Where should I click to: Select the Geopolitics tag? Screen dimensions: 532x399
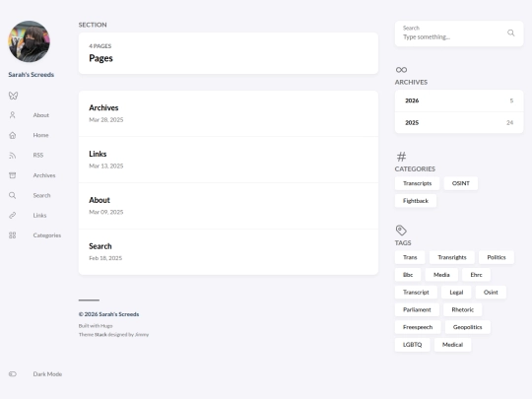click(468, 327)
